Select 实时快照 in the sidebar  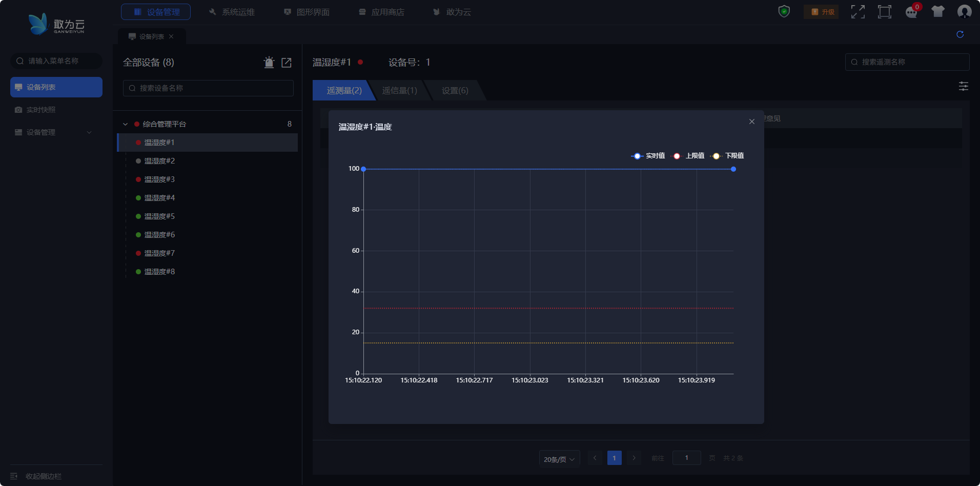click(x=56, y=110)
